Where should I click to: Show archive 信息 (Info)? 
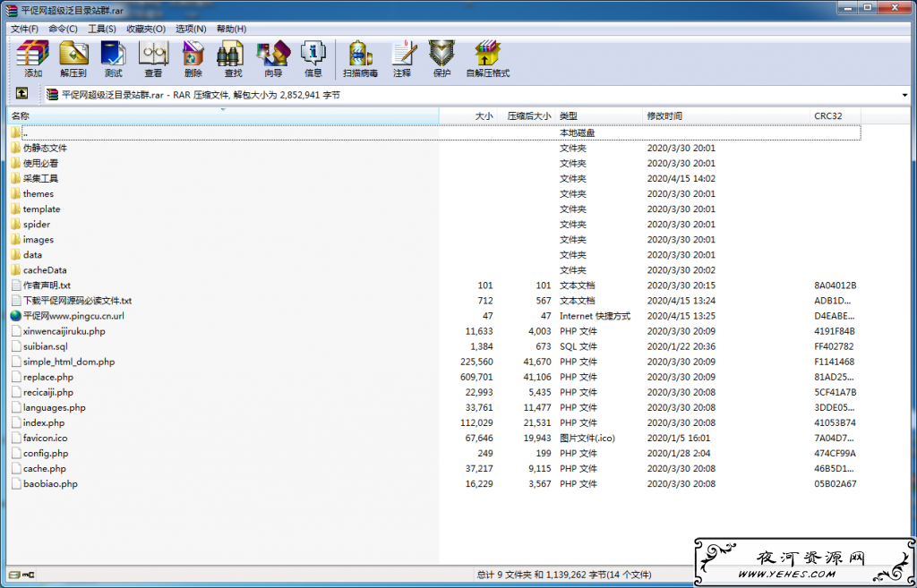click(x=313, y=58)
